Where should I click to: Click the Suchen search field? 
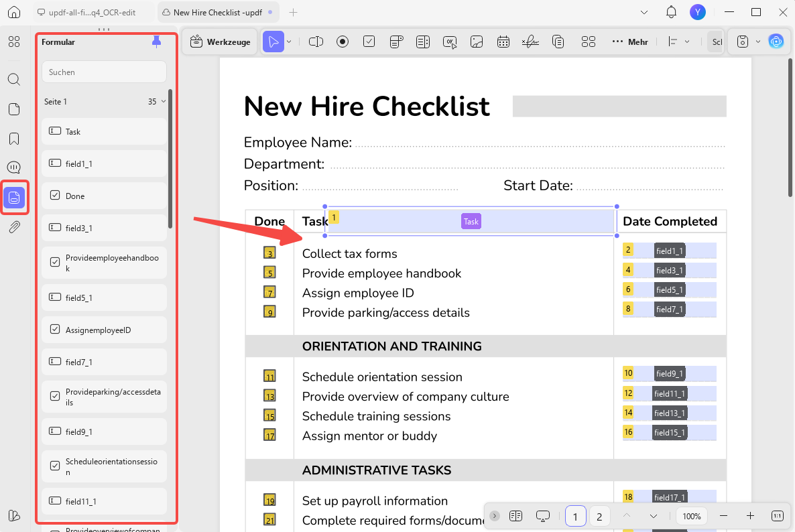[x=104, y=72]
